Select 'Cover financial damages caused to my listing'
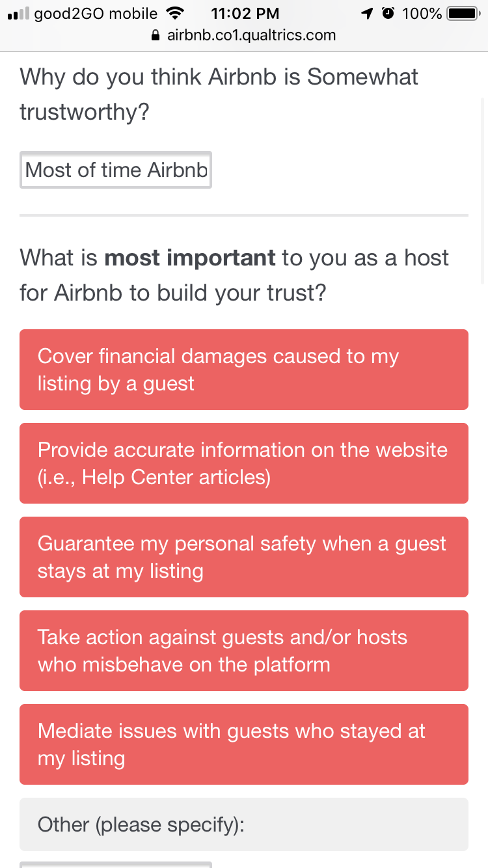Screen dimensions: 488x868 (x=244, y=370)
